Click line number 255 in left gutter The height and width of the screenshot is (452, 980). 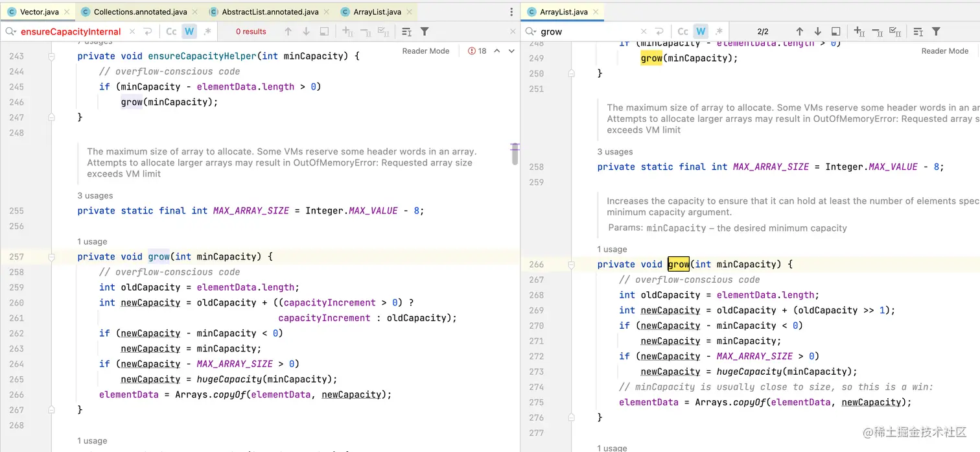(x=17, y=211)
